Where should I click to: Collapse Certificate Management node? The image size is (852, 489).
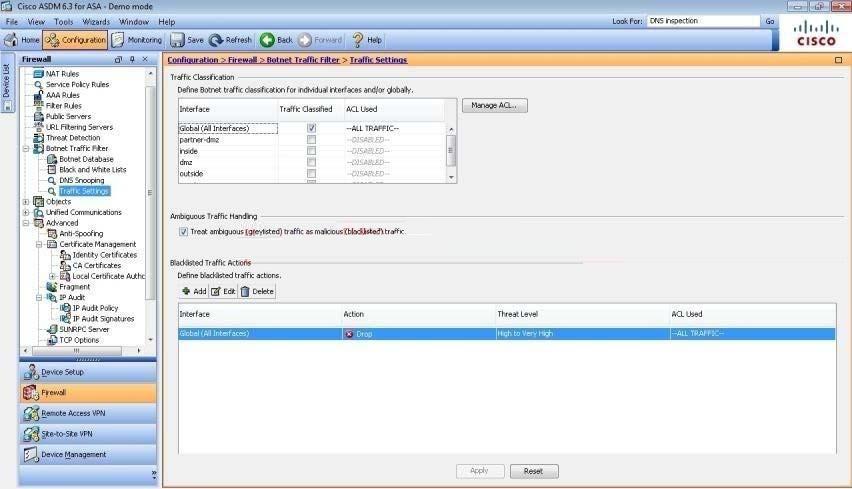(x=39, y=244)
